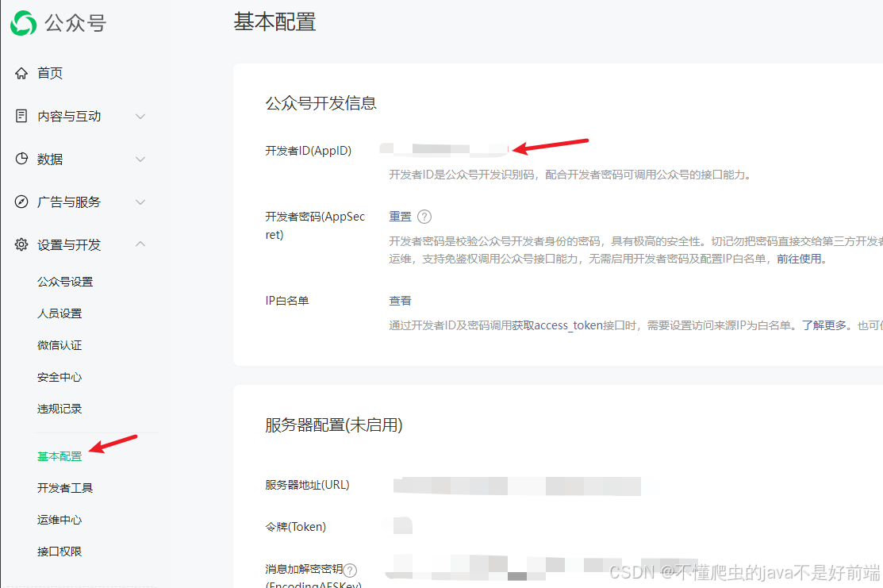Click the compass icon beside 广告与服务

tap(21, 202)
